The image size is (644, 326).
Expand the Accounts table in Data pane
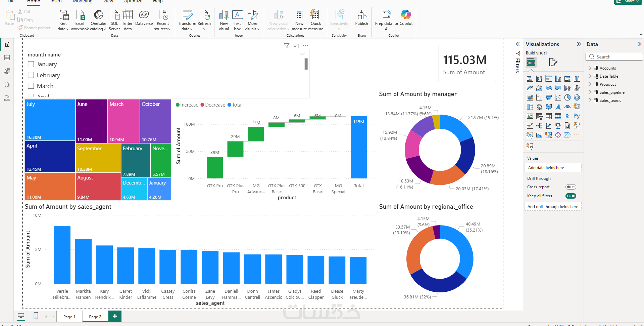click(590, 68)
